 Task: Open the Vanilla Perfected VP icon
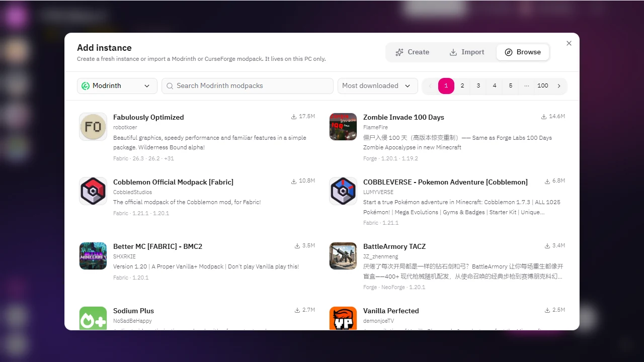tap(343, 318)
